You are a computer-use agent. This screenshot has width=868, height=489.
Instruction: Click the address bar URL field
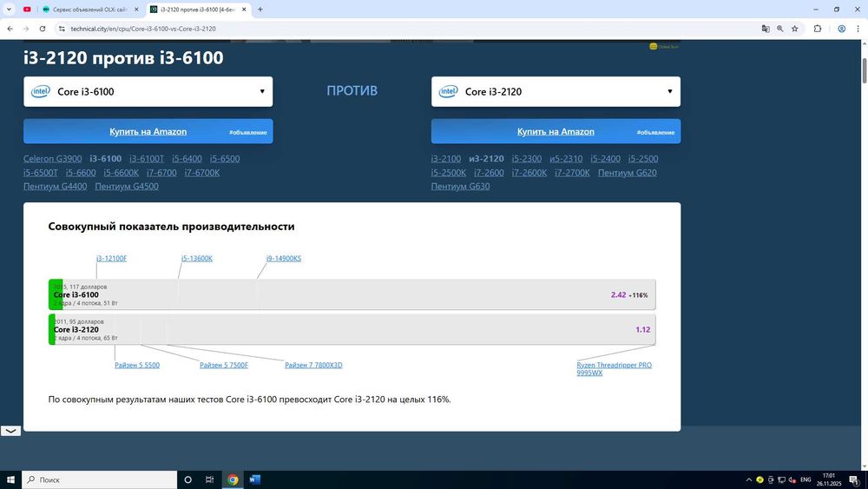pos(410,29)
